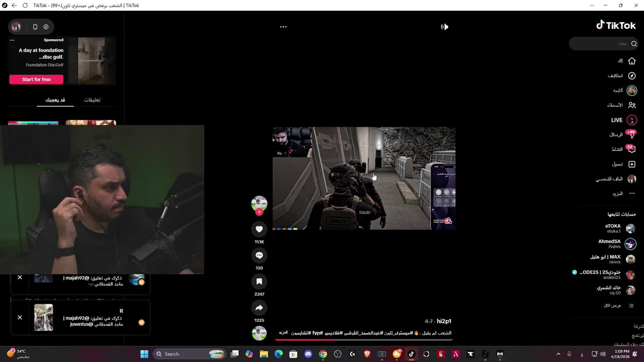Expand the caption with 'المزيد'
The height and width of the screenshot is (362, 644).
point(283,333)
